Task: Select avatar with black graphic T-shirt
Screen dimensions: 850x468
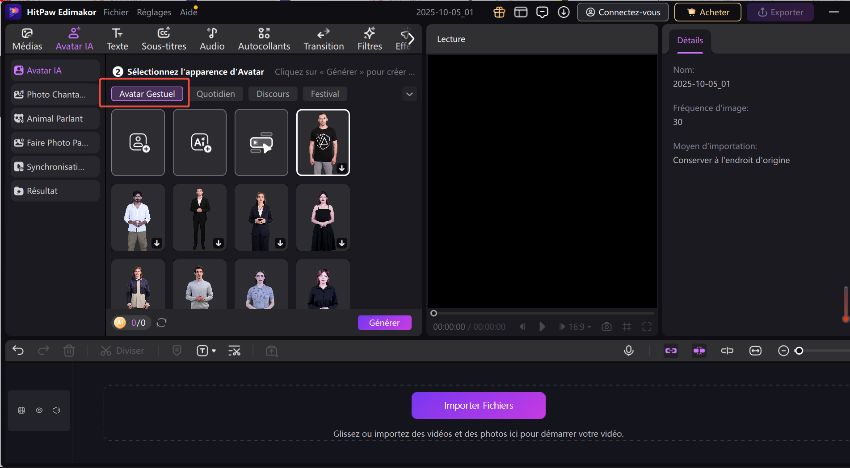Action: pyautogui.click(x=323, y=143)
